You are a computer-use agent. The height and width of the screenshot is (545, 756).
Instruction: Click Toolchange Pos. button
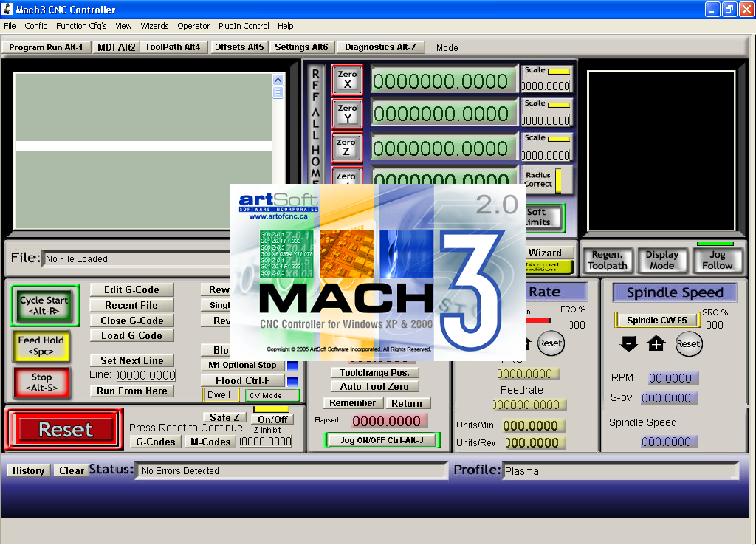[374, 373]
